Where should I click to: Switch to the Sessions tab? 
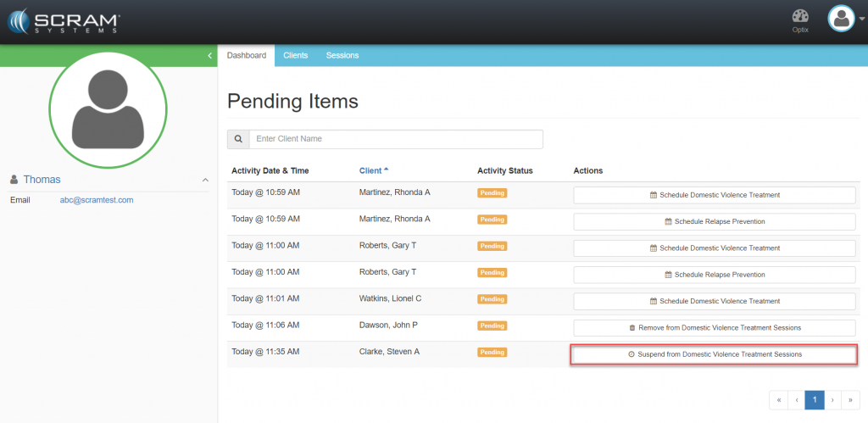[342, 56]
